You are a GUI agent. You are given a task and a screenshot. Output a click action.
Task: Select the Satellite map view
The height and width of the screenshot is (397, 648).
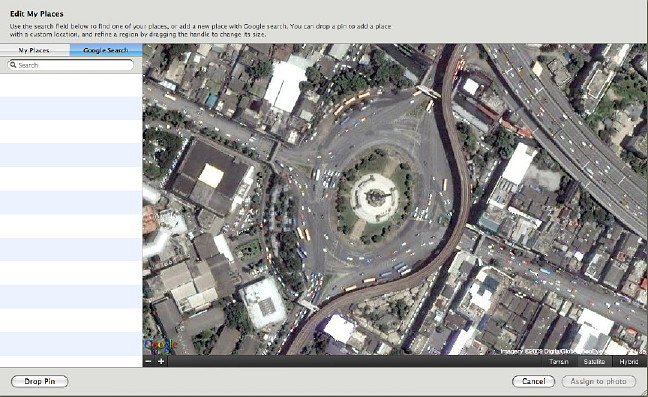[594, 361]
